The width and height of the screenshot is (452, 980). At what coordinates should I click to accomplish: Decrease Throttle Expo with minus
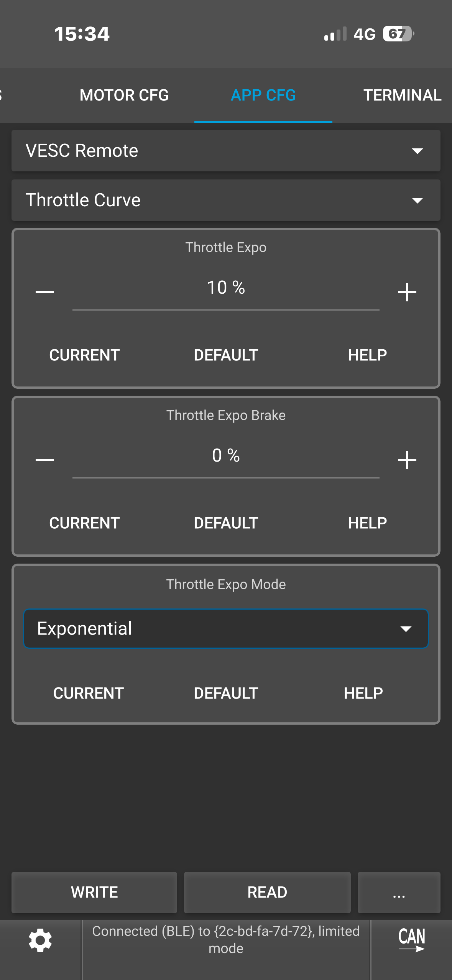[45, 292]
